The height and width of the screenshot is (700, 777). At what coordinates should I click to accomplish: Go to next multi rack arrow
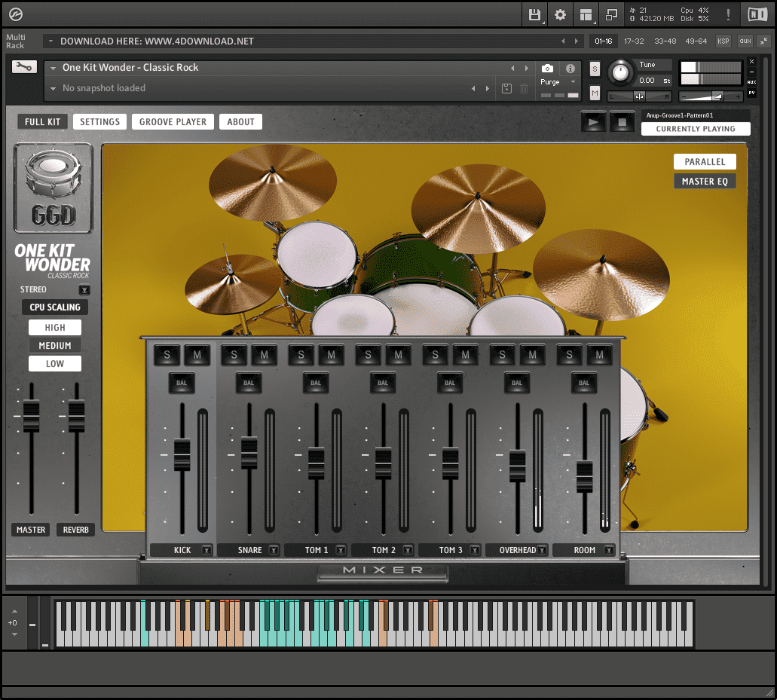click(576, 41)
